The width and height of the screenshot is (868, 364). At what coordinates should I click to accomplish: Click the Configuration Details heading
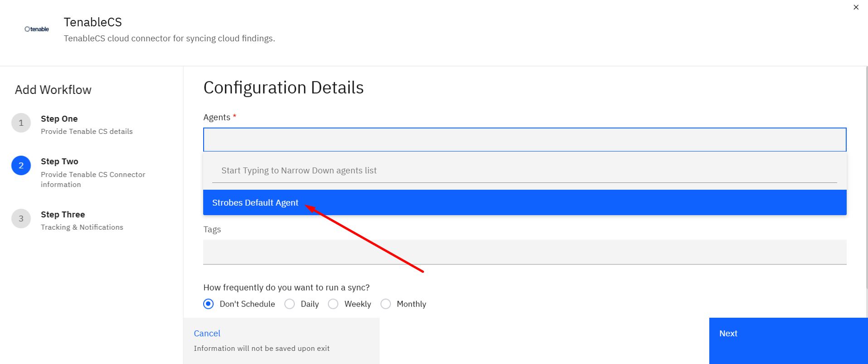[283, 88]
